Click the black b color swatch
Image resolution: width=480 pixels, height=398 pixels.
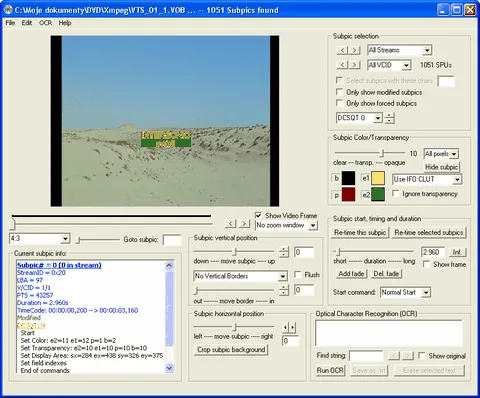(x=348, y=178)
